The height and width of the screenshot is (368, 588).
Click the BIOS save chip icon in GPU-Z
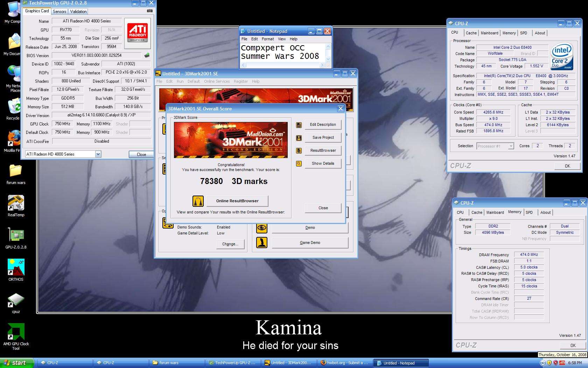pyautogui.click(x=147, y=55)
